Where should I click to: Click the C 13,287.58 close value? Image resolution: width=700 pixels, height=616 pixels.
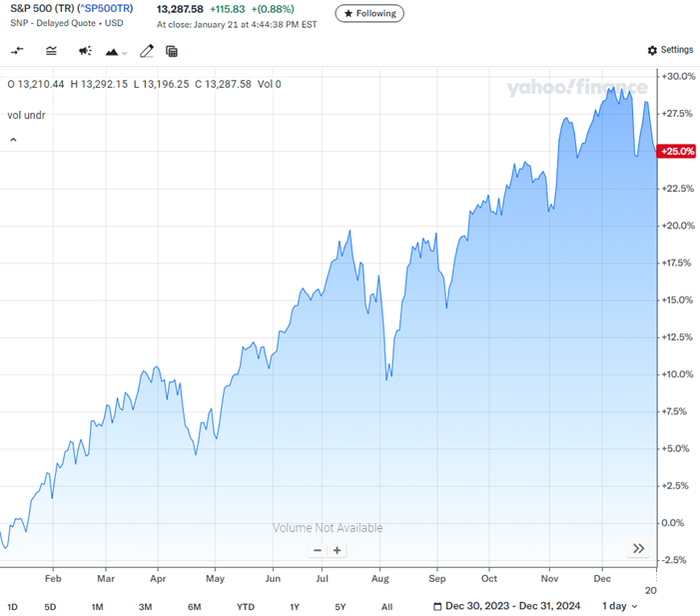point(223,84)
